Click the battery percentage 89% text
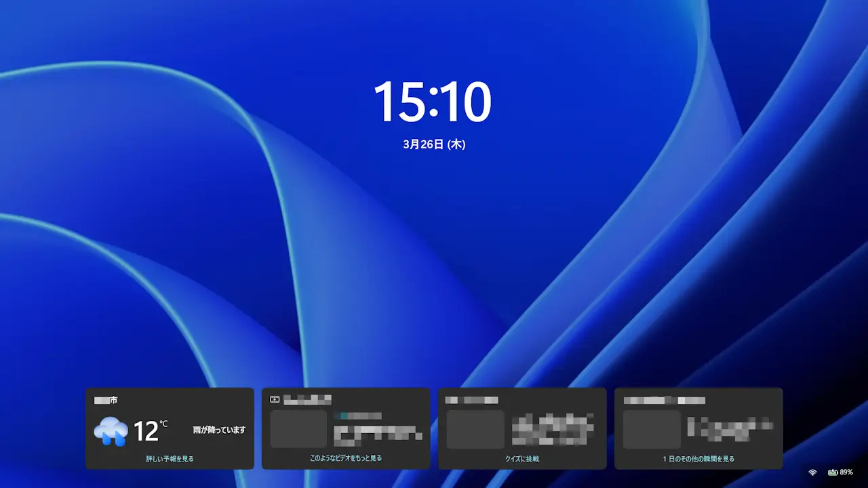The width and height of the screenshot is (868, 488). [x=847, y=472]
